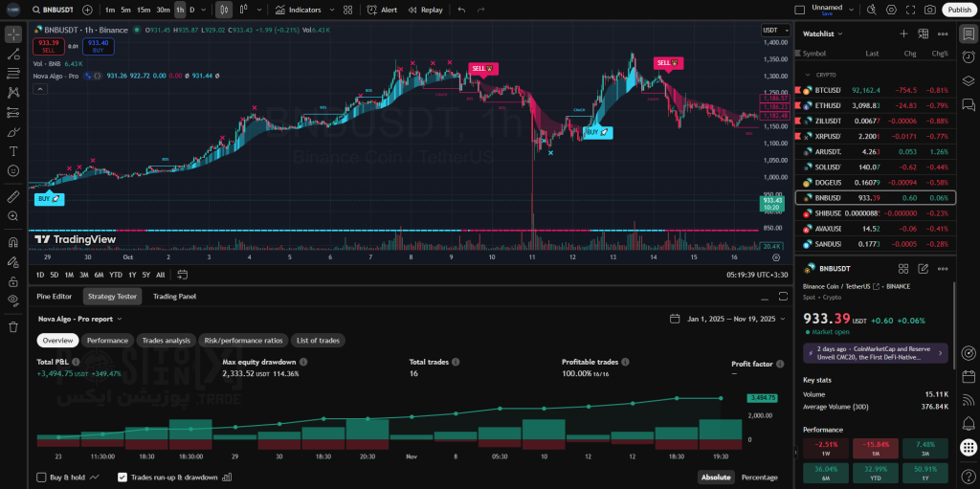Uncheck Trades run-up & drawdown
The width and height of the screenshot is (980, 489).
click(122, 478)
